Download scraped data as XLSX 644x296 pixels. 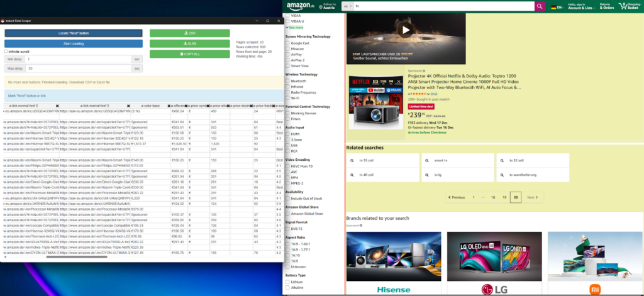pyautogui.click(x=189, y=43)
